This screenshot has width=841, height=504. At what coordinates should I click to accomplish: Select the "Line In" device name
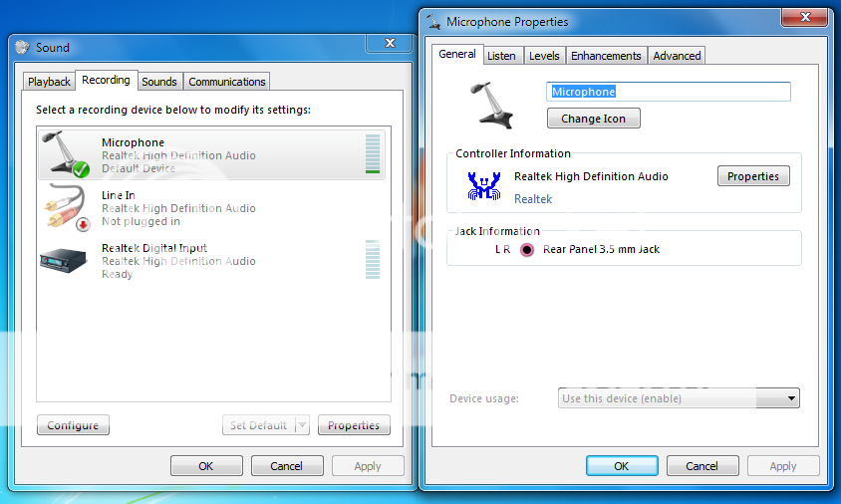119,195
